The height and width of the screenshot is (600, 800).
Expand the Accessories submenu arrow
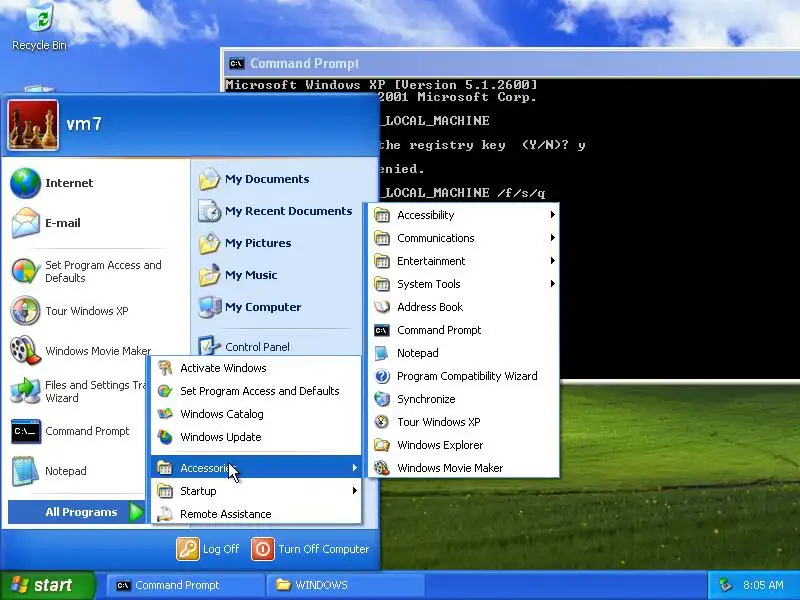tap(355, 468)
